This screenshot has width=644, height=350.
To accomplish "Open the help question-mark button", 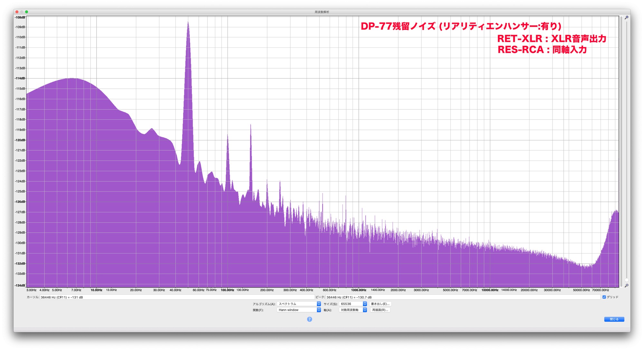I will tap(309, 319).
